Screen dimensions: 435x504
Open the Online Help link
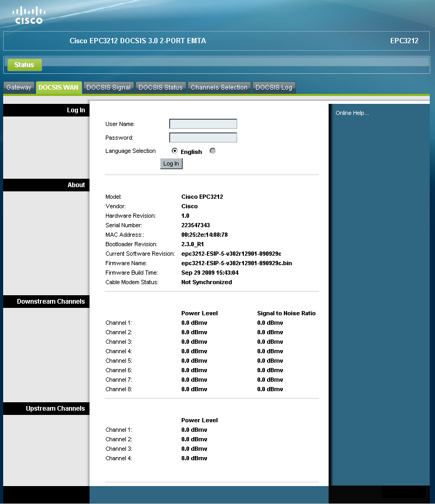pyautogui.click(x=352, y=113)
